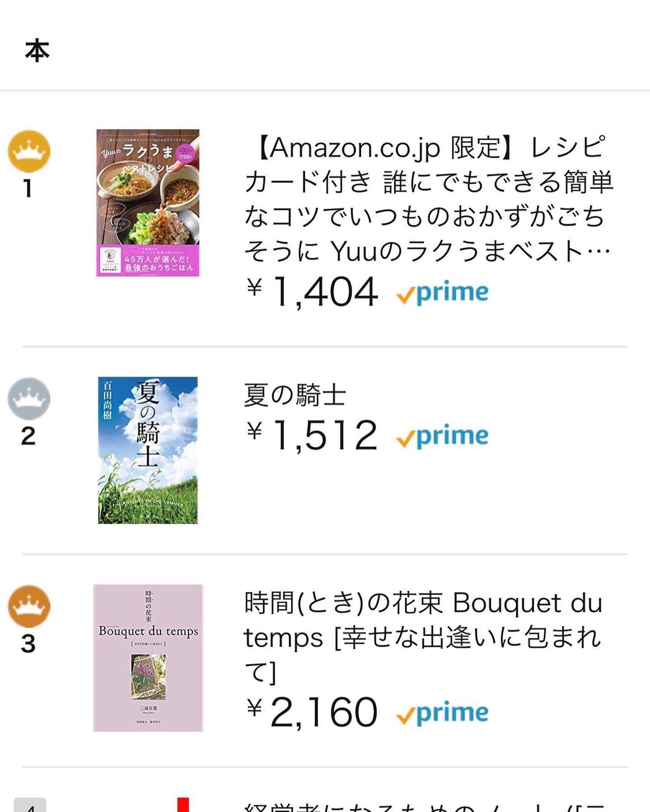
Task: Open the fourth-ranked book title link
Action: (421, 806)
